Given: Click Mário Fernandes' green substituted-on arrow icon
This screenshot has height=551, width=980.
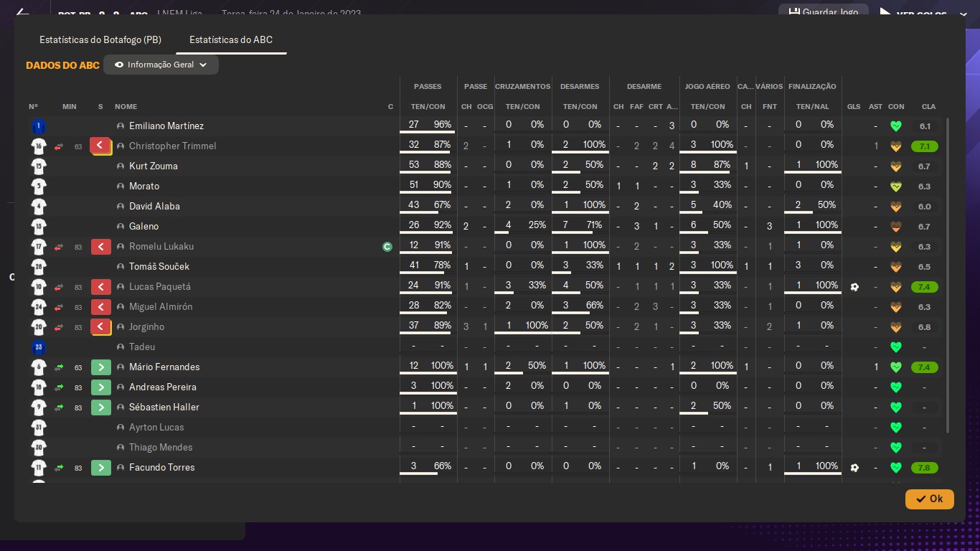Looking at the screenshot, I should click(x=101, y=367).
